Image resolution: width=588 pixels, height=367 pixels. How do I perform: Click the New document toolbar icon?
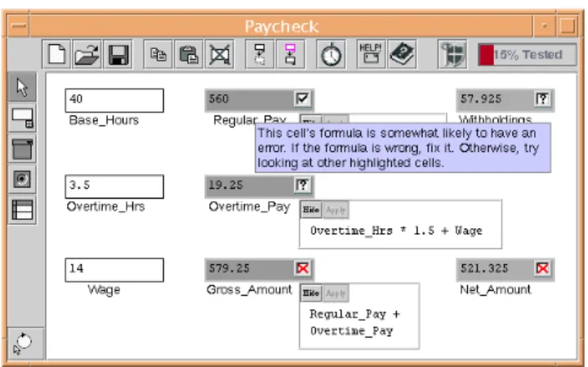click(x=56, y=55)
